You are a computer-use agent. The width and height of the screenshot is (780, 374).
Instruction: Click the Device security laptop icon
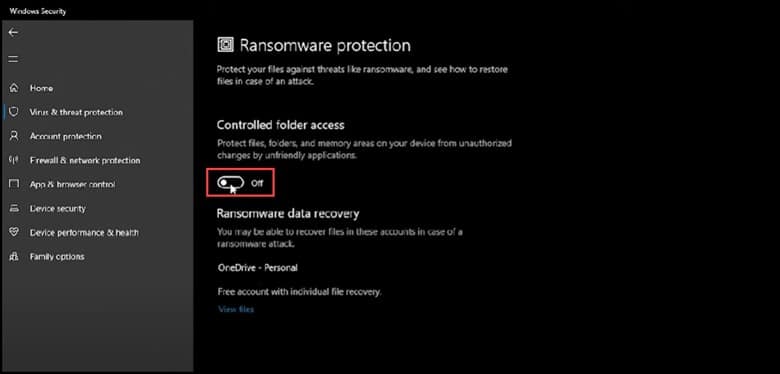14,208
